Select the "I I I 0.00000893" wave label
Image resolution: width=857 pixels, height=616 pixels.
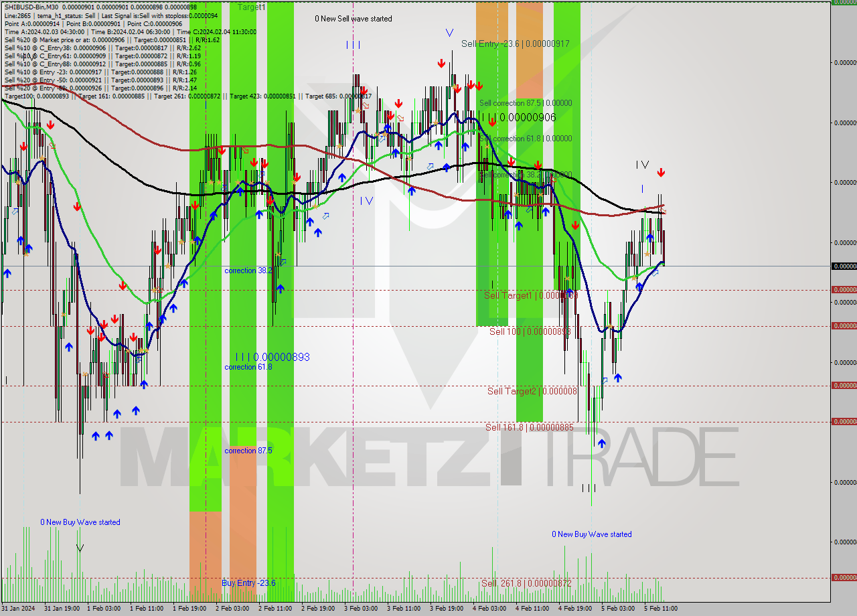[x=272, y=357]
